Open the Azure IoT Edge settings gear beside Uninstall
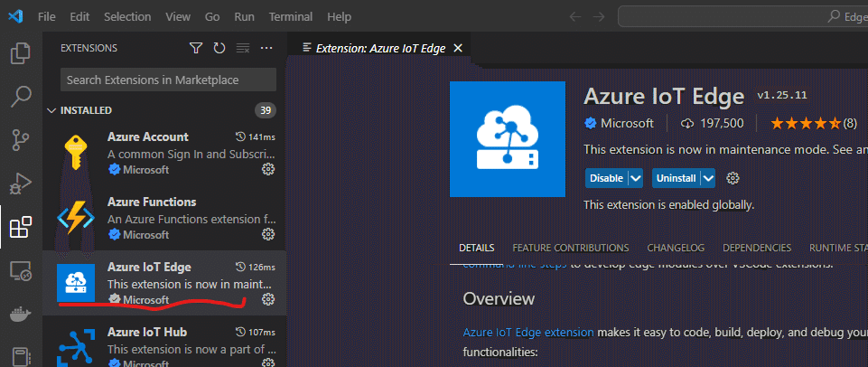This screenshot has width=868, height=367. [x=733, y=178]
